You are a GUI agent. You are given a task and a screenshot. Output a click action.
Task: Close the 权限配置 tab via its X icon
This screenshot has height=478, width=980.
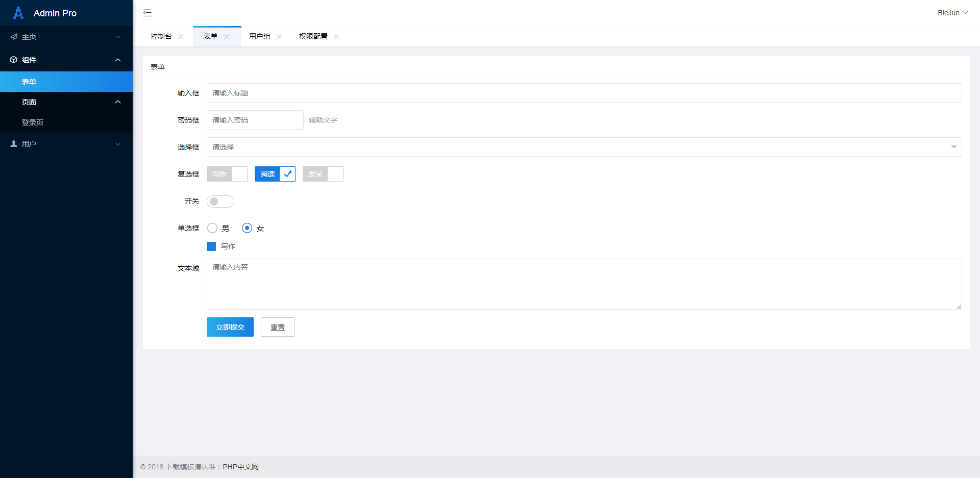(336, 37)
